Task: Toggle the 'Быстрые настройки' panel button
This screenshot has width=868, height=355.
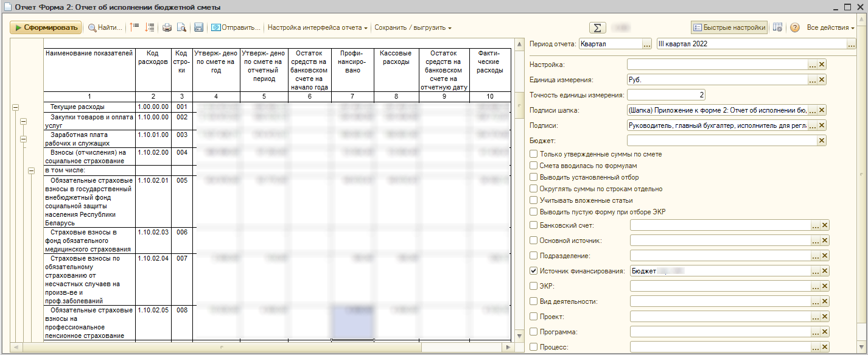Action: click(729, 27)
